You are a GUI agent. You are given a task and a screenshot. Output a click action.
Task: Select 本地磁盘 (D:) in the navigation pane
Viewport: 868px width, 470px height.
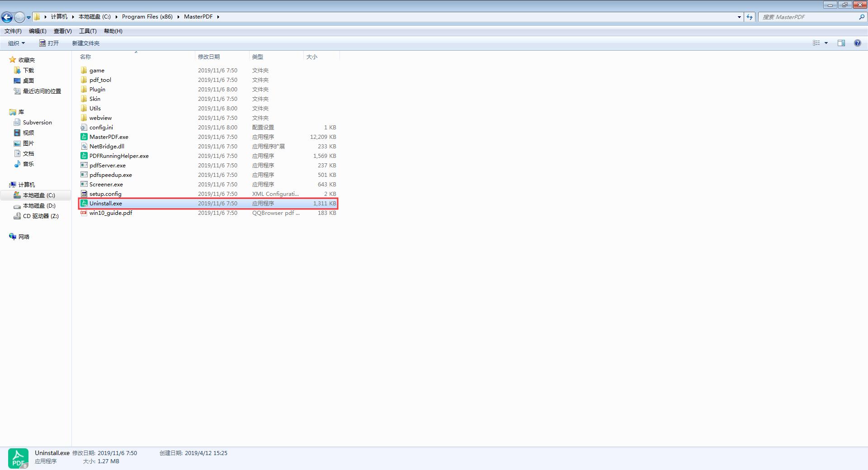pyautogui.click(x=39, y=205)
